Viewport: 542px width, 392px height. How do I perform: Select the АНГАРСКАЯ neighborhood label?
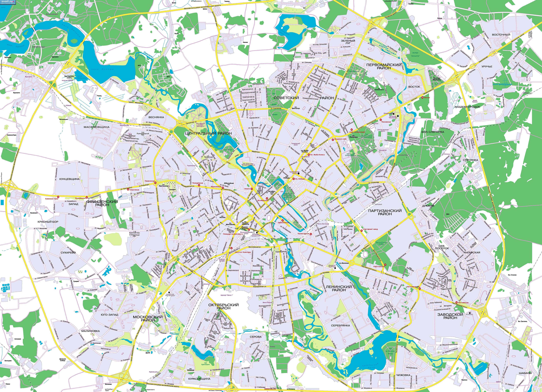coord(472,252)
